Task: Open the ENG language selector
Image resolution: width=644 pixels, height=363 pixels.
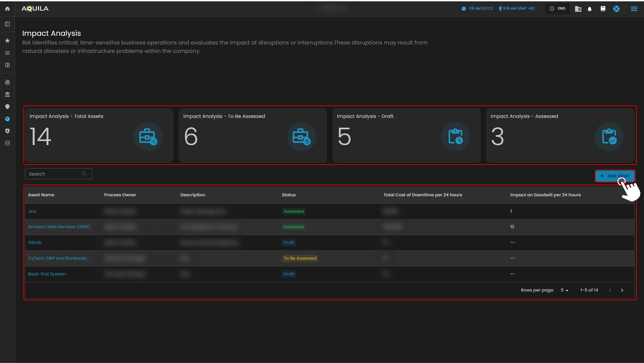Action: coord(558,9)
